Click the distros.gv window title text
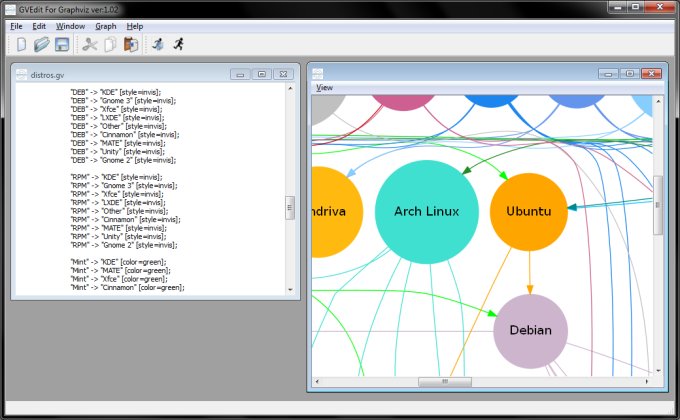 coord(47,75)
